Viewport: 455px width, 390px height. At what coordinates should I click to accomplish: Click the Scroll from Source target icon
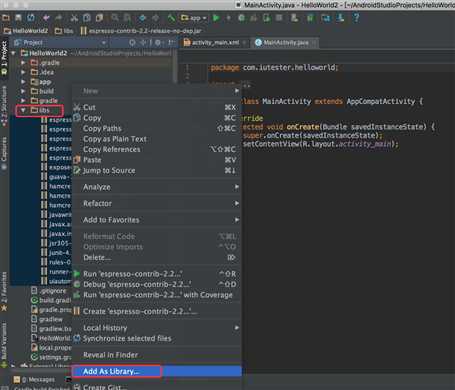pos(132,42)
